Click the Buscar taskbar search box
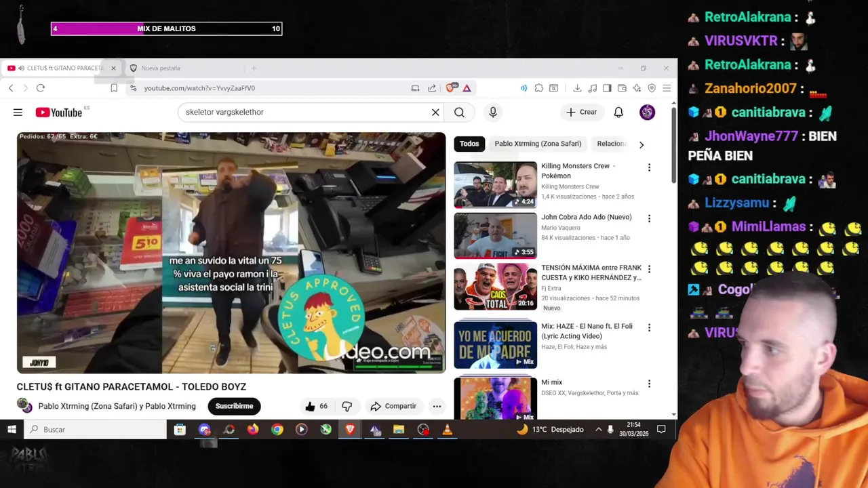This screenshot has height=488, width=868. tap(95, 429)
